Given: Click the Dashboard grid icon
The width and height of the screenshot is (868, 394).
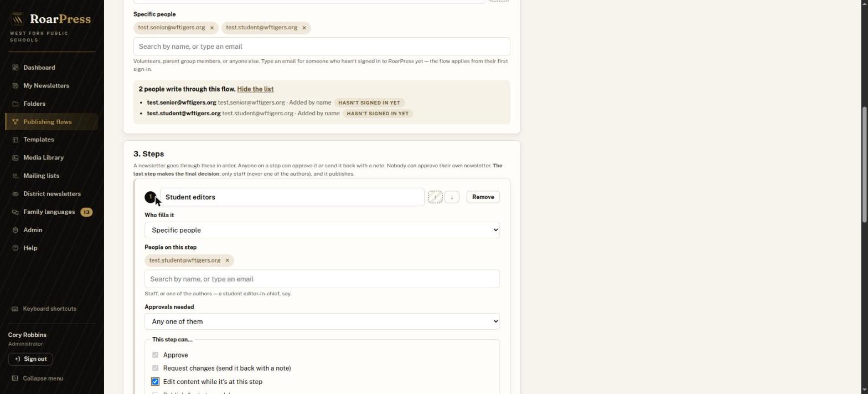Looking at the screenshot, I should pyautogui.click(x=15, y=68).
